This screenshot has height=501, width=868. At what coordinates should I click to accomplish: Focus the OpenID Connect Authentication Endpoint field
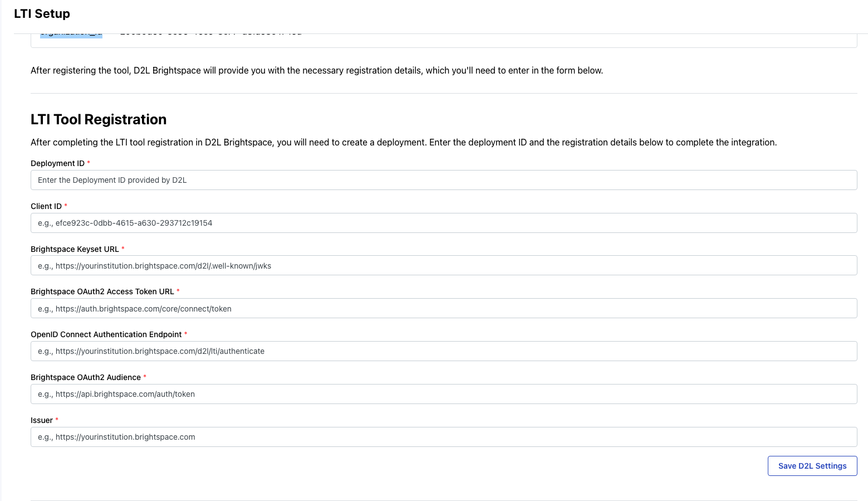point(444,351)
